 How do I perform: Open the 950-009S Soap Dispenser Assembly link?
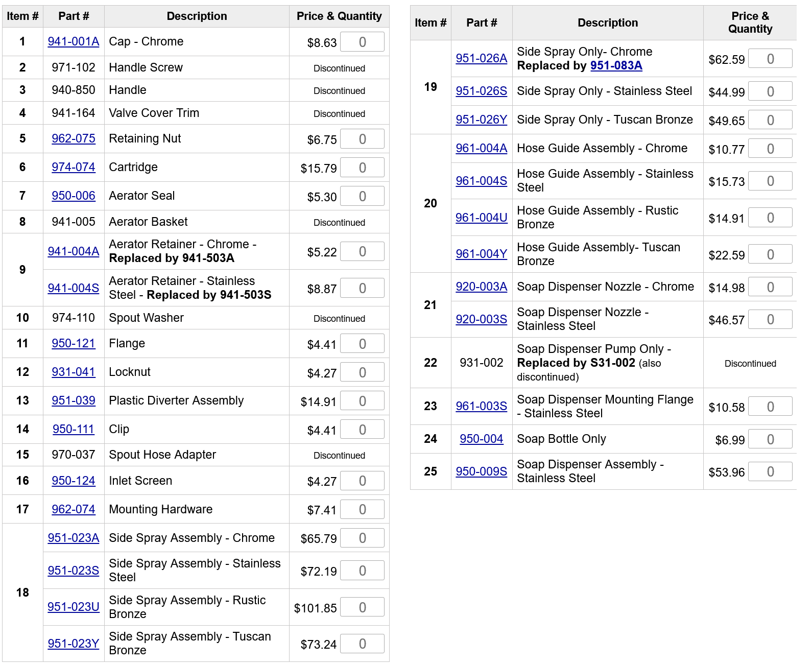(x=481, y=471)
